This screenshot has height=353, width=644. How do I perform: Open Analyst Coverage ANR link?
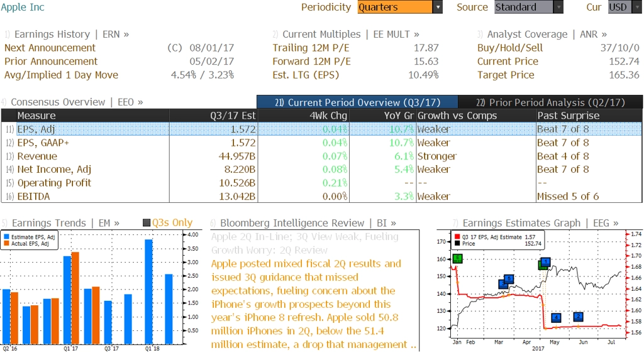(x=547, y=35)
